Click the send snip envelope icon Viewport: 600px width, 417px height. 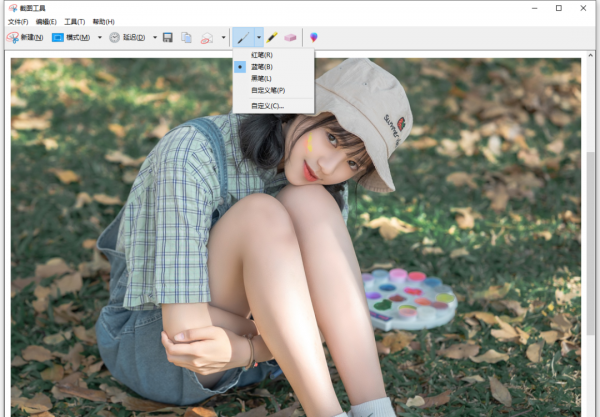click(x=206, y=37)
